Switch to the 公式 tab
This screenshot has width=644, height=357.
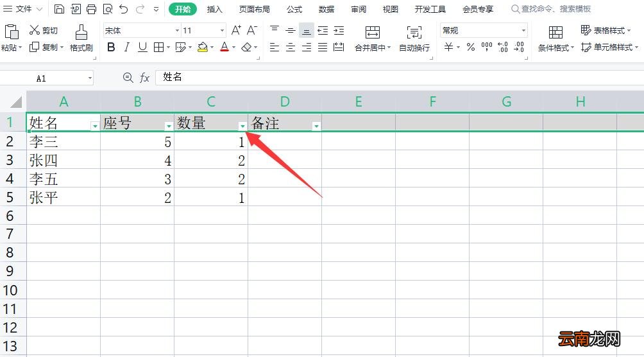294,9
